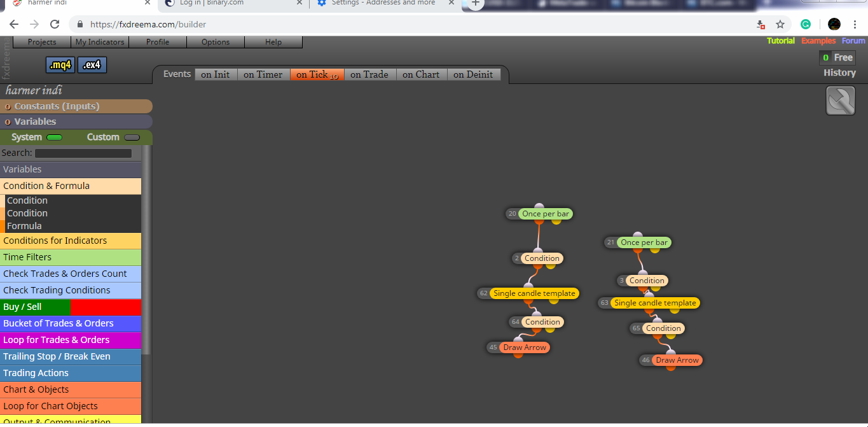Expand Trailing Stop / Break Even
The image size is (868, 427).
[71, 356]
